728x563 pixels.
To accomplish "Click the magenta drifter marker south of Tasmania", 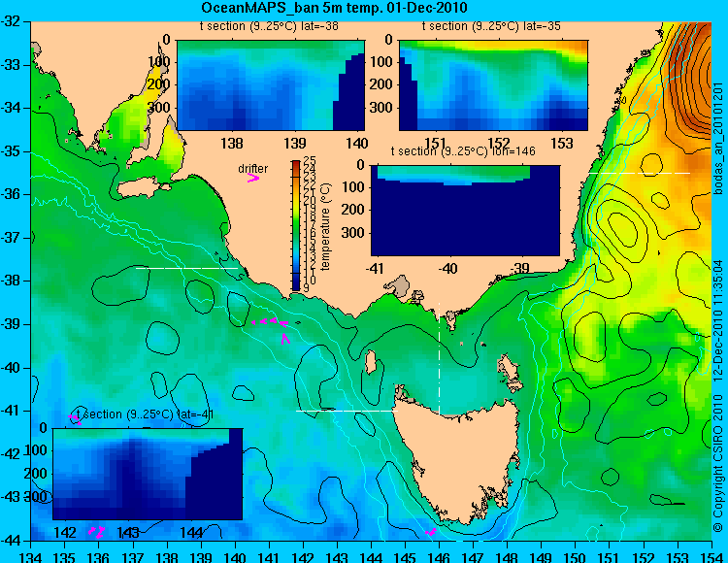I will point(430,532).
